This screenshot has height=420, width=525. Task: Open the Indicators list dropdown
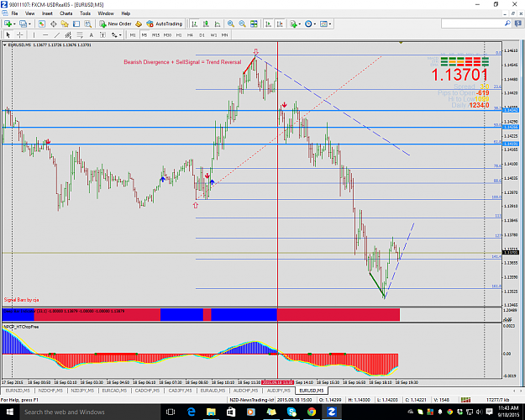295,24
